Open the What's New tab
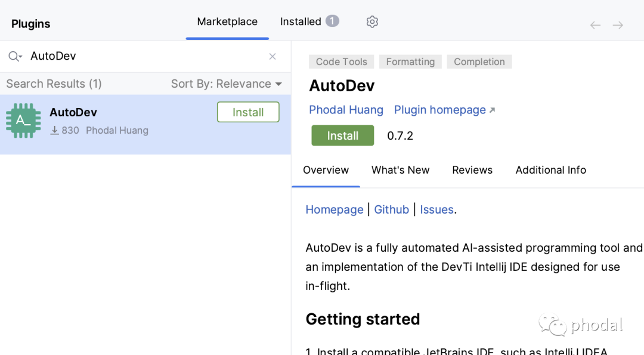Screen dimensions: 644x355 pyautogui.click(x=400, y=170)
